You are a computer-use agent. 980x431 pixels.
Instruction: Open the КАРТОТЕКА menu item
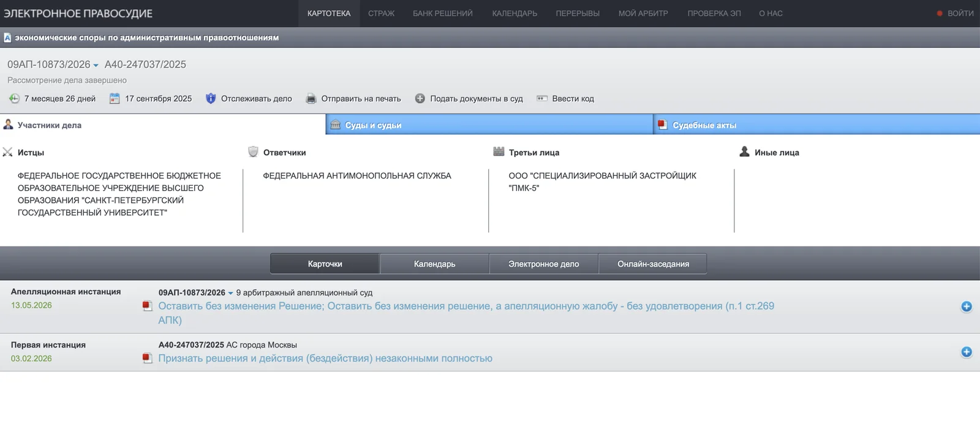[x=329, y=13]
